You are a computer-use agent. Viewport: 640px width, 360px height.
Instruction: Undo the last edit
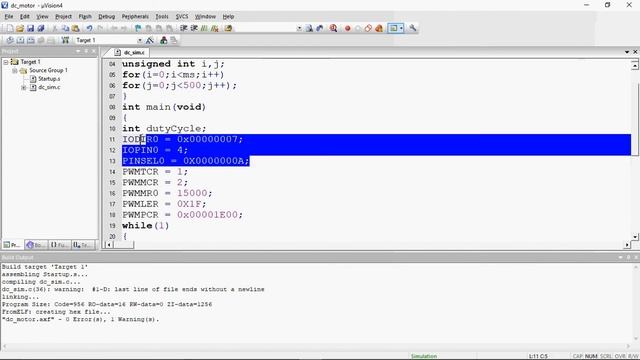(x=89, y=28)
